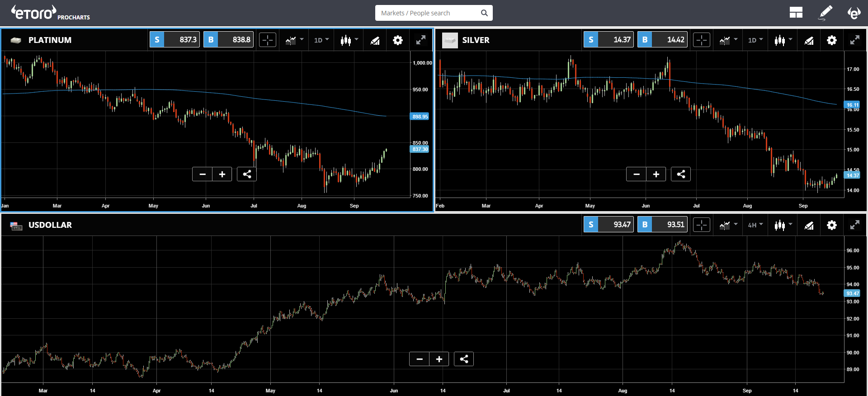The width and height of the screenshot is (868, 396).
Task: Open the eToro account logo icon
Action: click(854, 13)
